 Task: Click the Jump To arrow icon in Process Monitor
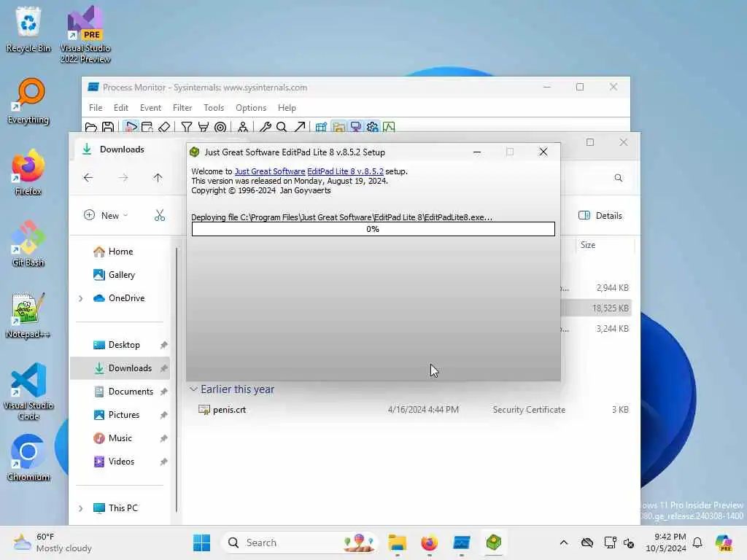point(299,127)
